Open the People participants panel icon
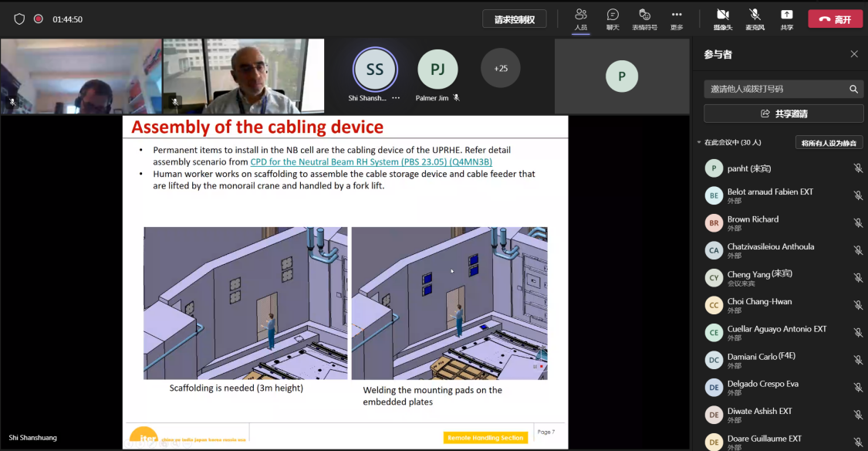868x451 pixels. pyautogui.click(x=581, y=19)
